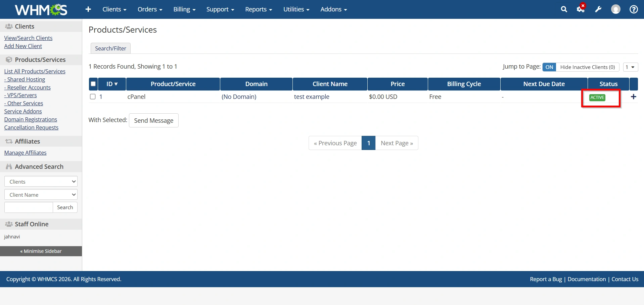Open the search magnifier icon
The height and width of the screenshot is (305, 644).
(564, 9)
